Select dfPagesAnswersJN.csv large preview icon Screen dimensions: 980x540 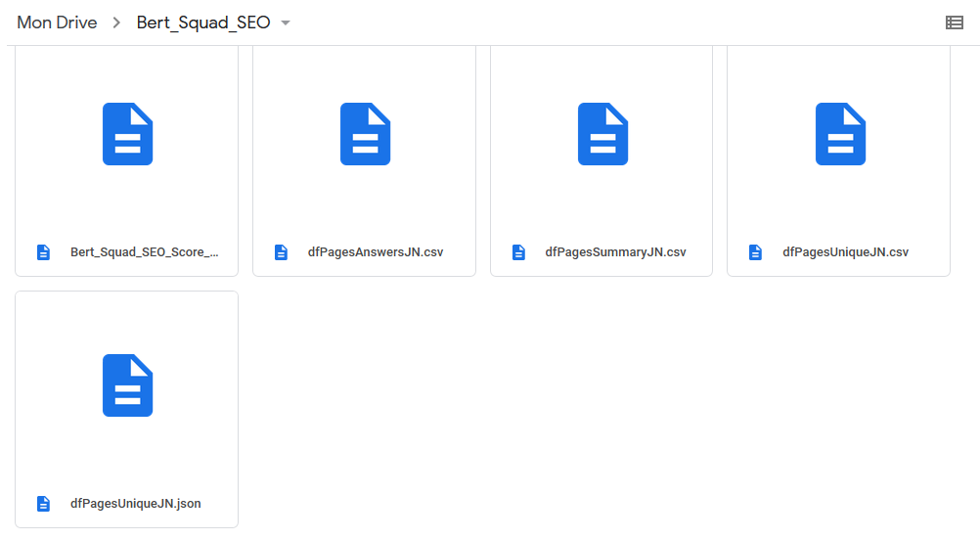[x=365, y=134]
